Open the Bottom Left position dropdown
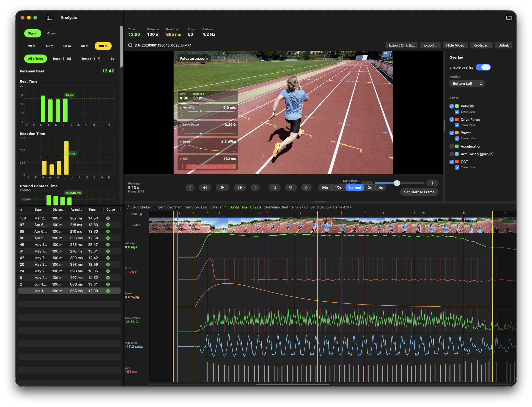Viewport: 532px width, 407px height. pos(467,83)
